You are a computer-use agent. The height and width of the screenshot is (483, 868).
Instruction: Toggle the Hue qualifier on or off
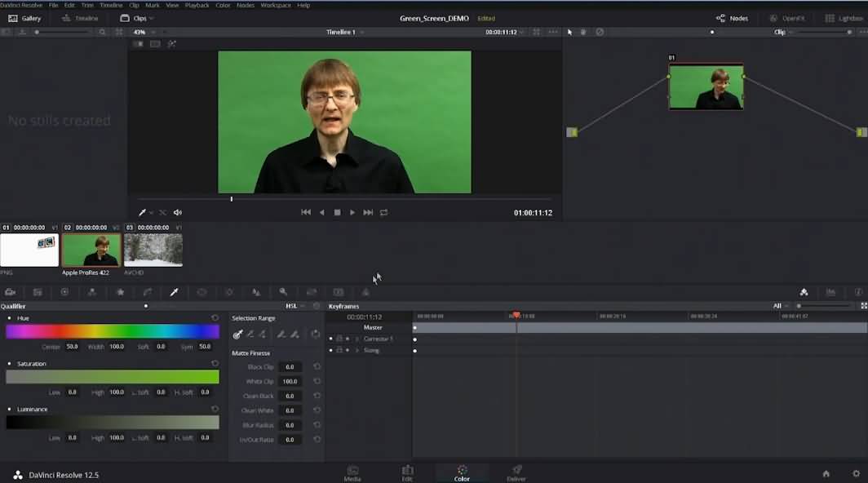[10, 318]
